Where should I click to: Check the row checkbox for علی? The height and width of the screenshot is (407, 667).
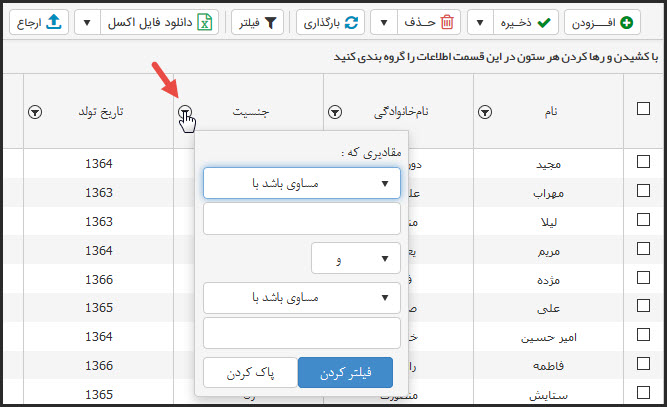point(643,305)
